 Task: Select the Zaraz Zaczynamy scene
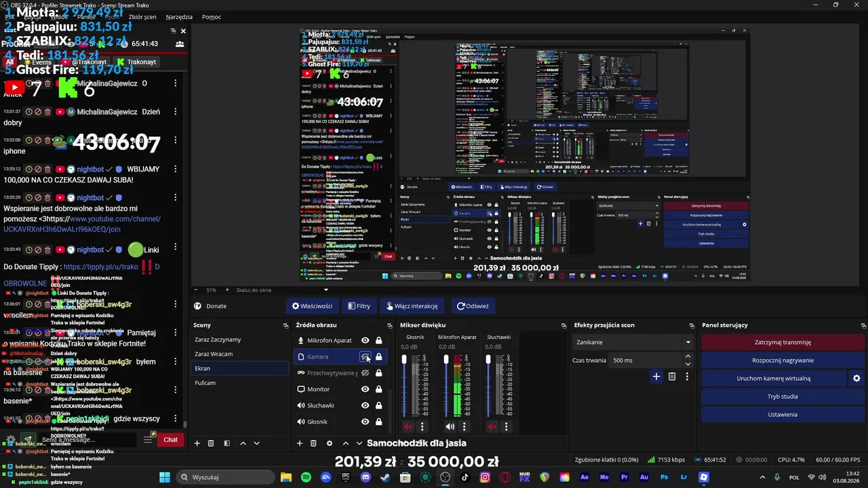point(241,340)
